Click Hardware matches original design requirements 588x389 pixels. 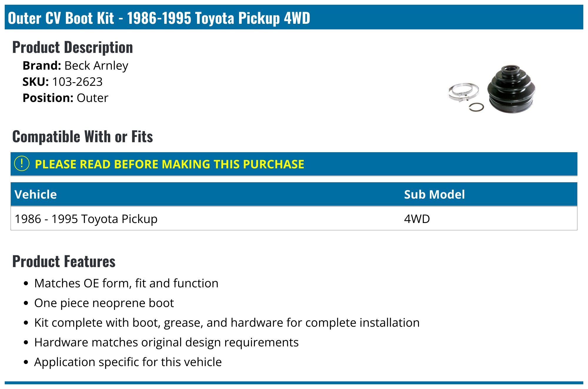(166, 342)
